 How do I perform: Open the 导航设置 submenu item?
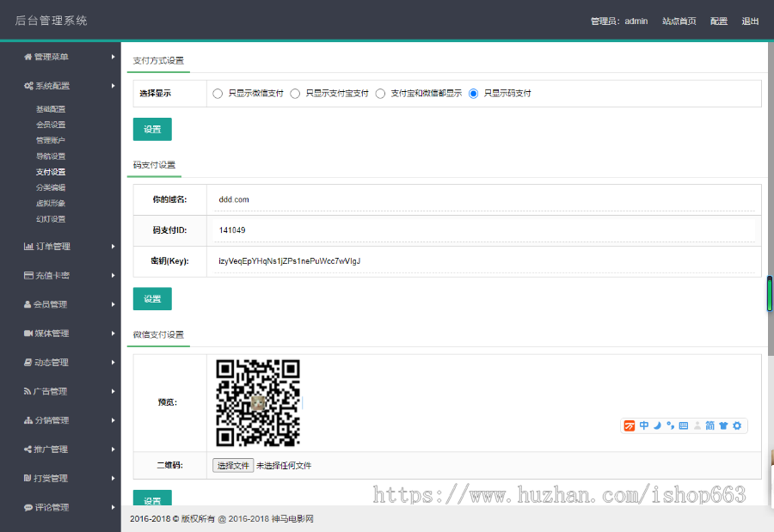[x=51, y=156]
